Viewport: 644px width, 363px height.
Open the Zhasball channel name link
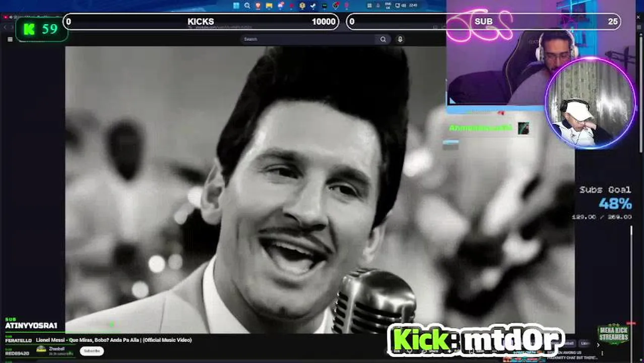point(56,348)
